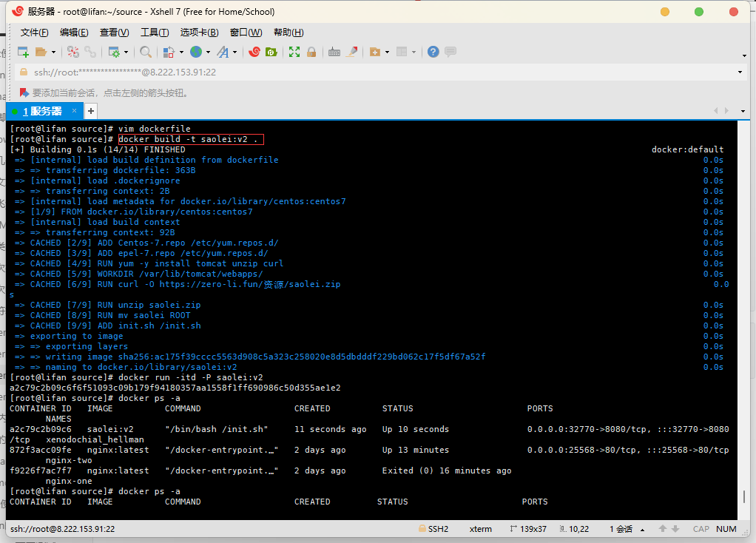Open the 文件(F) menu
The height and width of the screenshot is (543, 756).
click(x=34, y=33)
